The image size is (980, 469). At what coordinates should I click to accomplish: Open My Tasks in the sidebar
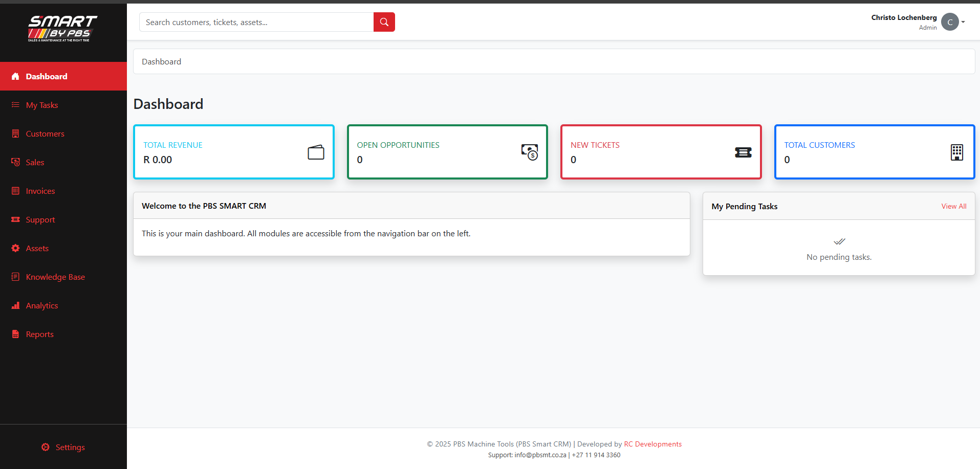click(x=63, y=105)
